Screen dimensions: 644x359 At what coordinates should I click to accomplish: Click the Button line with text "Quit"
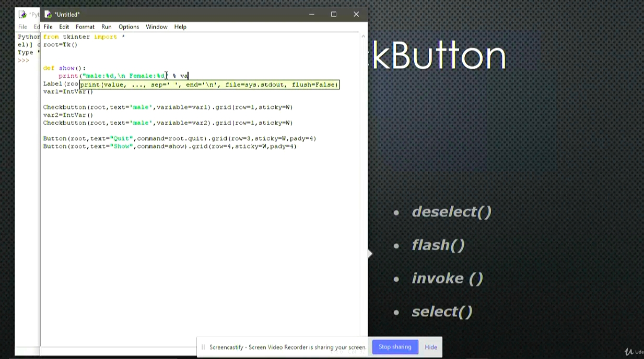coord(180,139)
